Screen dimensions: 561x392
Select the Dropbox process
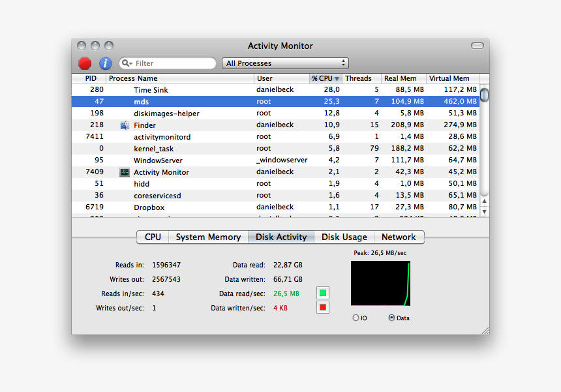[149, 207]
